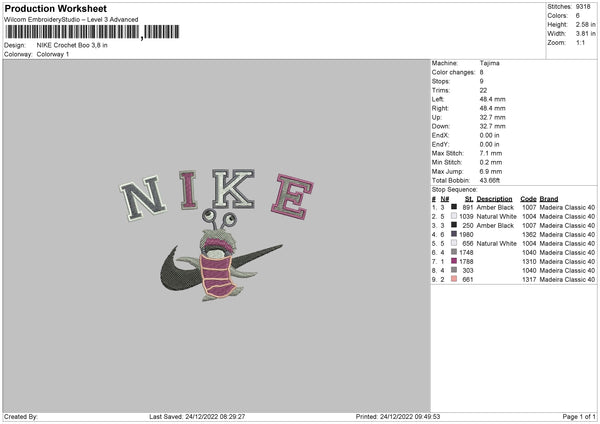Click the 'Stop Sequence:' heading
The height and width of the screenshot is (424, 600).
coord(455,190)
